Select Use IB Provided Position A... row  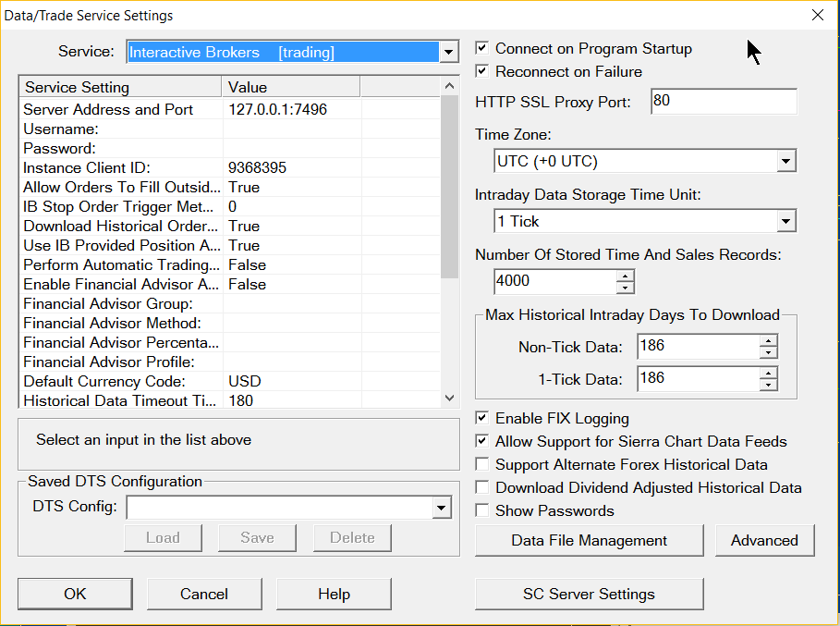tap(230, 245)
